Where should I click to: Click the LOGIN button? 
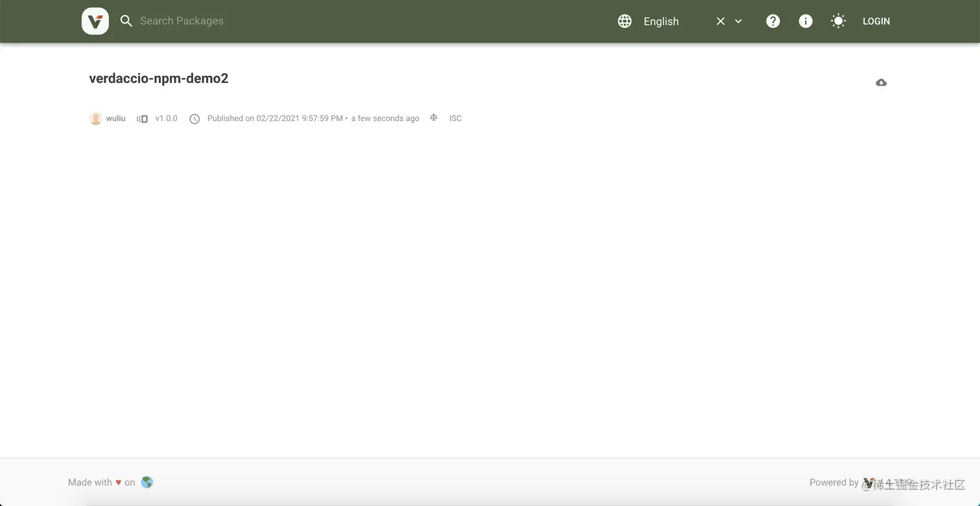(x=876, y=21)
